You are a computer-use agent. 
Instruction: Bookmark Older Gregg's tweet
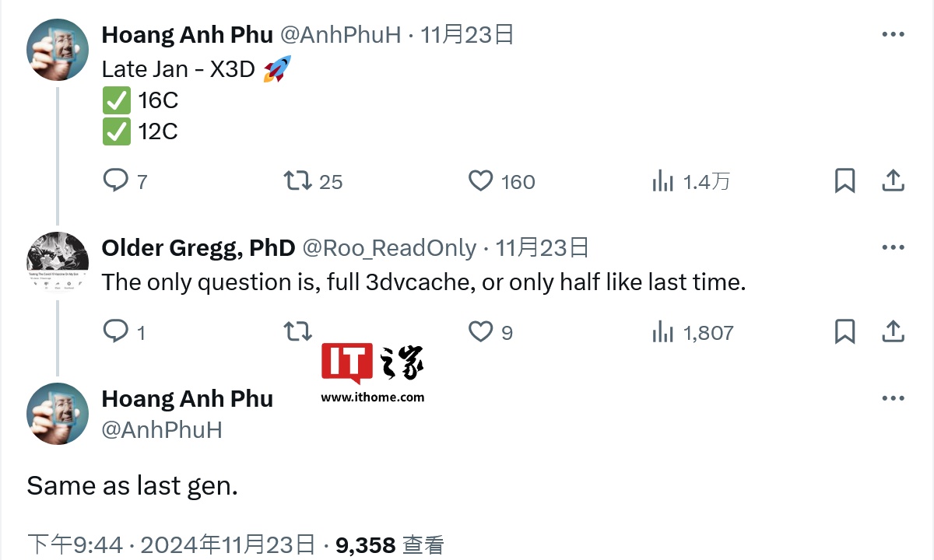[x=844, y=332]
